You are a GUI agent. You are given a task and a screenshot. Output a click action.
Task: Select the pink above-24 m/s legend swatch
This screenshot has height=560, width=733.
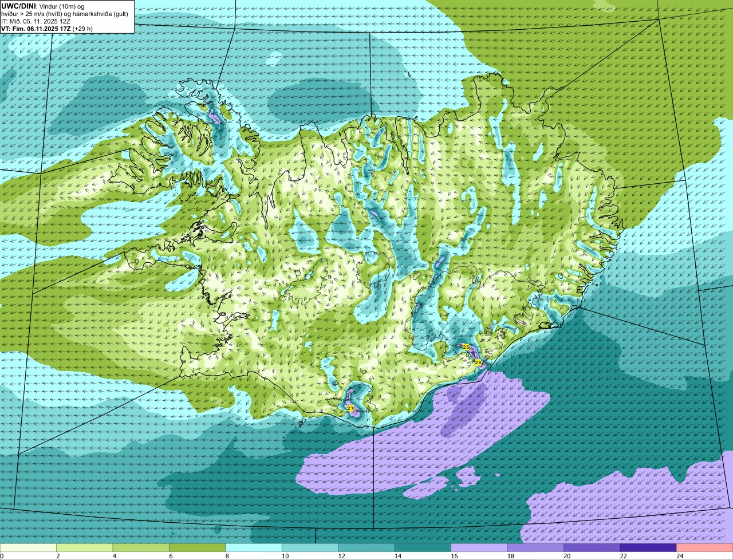(x=705, y=548)
